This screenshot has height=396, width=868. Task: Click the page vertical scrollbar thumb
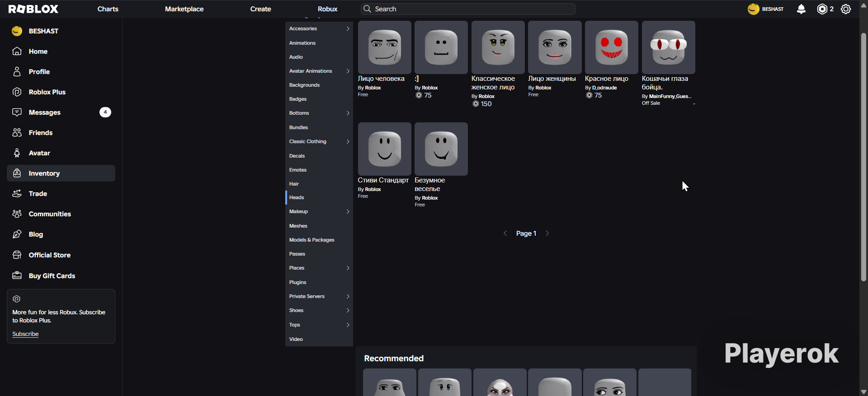[863, 157]
